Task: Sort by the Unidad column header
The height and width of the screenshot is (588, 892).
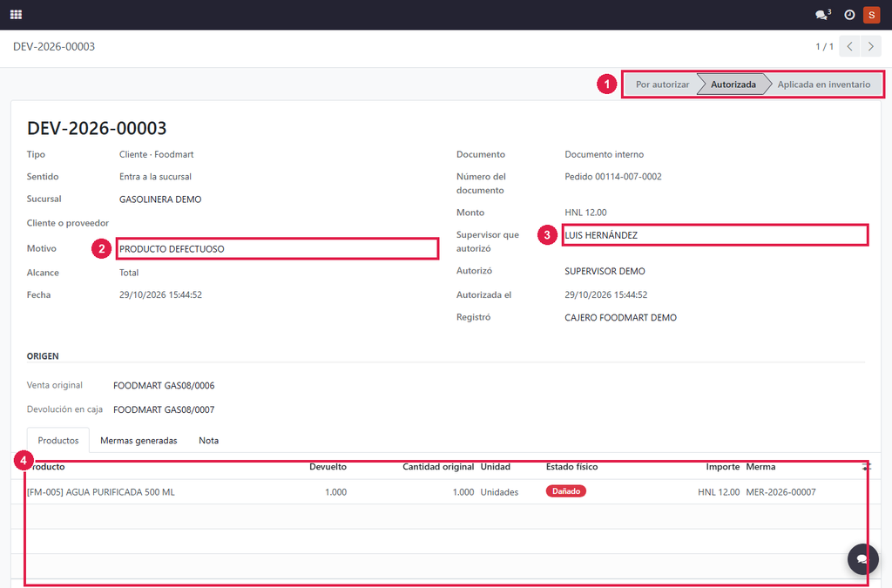Action: pos(496,467)
